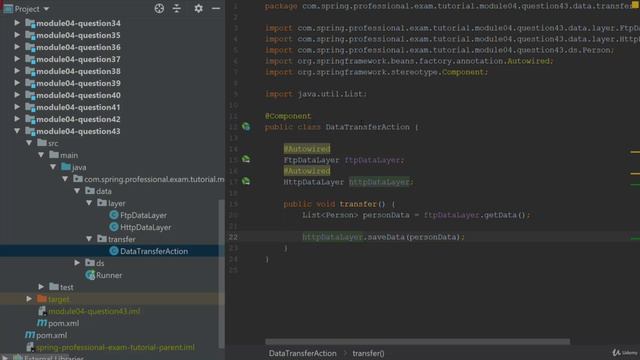Collapse the transfer package node

pos(89,239)
